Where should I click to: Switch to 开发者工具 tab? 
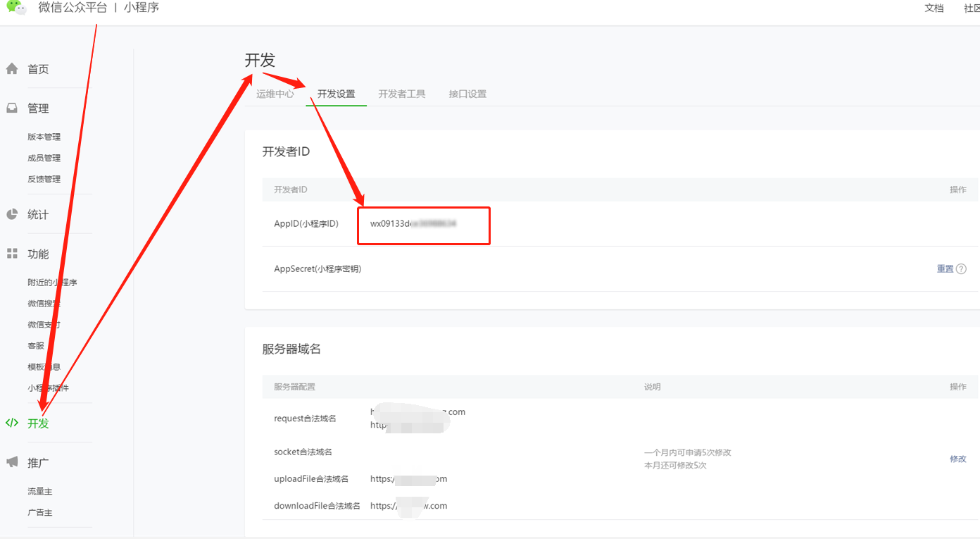(x=402, y=94)
